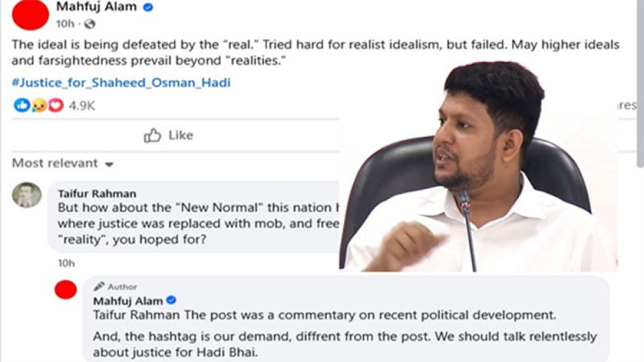Click the globe public audience icon
Screen dimensions: 644x362
[89, 24]
